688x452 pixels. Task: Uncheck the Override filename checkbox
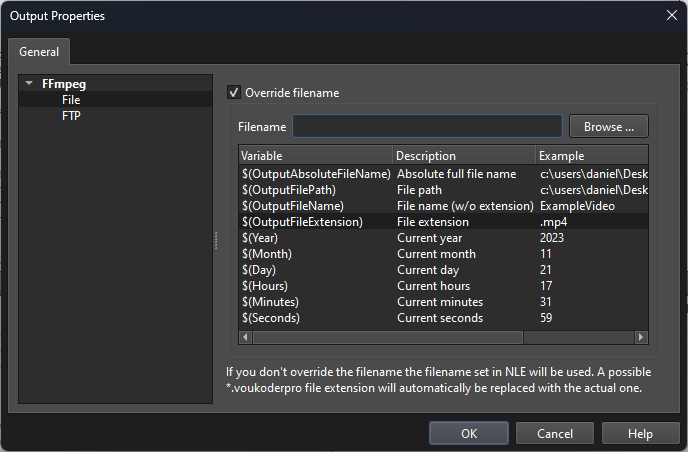tap(235, 93)
